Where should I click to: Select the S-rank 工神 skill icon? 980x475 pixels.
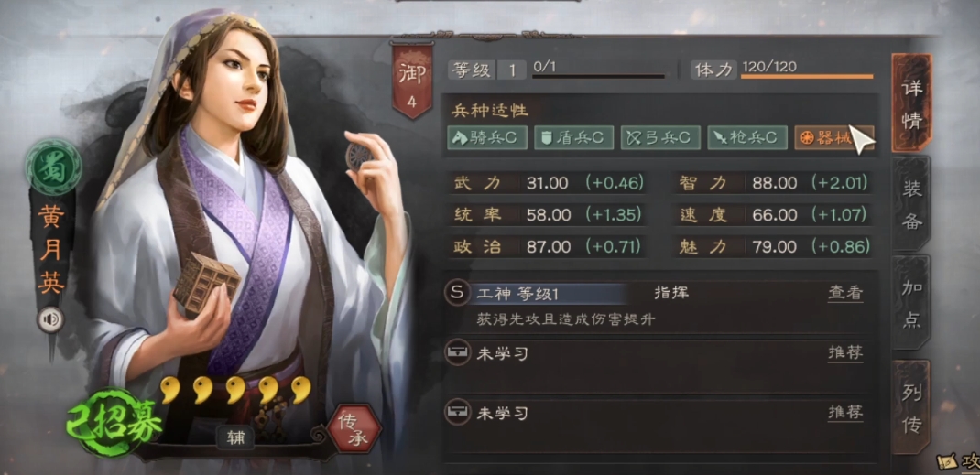[457, 293]
